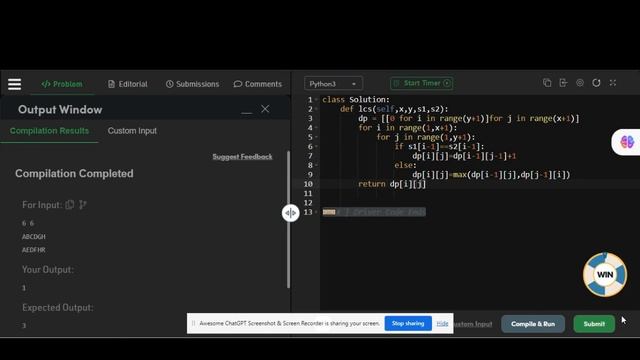
Task: Select the Custom Input tab
Action: (132, 131)
